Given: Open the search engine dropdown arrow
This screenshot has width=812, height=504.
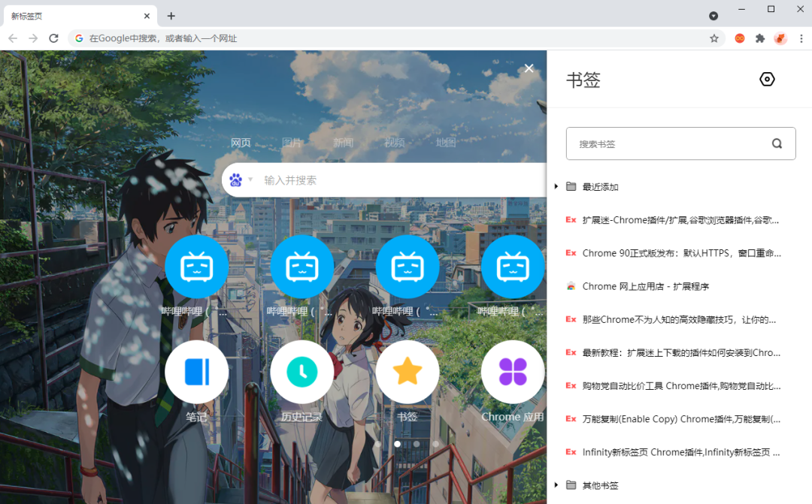Looking at the screenshot, I should pyautogui.click(x=250, y=180).
